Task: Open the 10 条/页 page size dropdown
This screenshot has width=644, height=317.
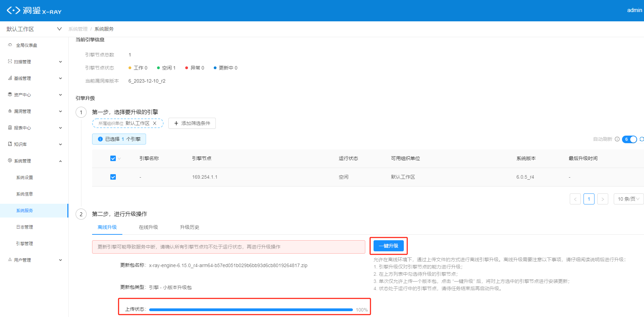Action: (628, 199)
